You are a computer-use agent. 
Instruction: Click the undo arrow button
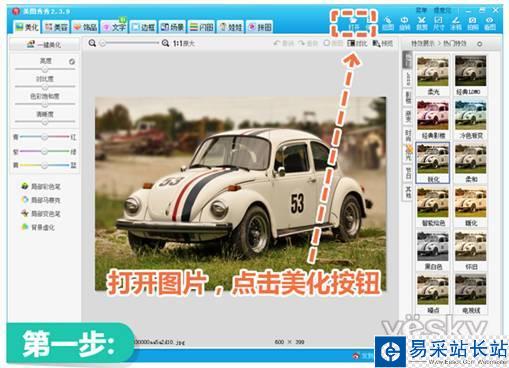284,43
